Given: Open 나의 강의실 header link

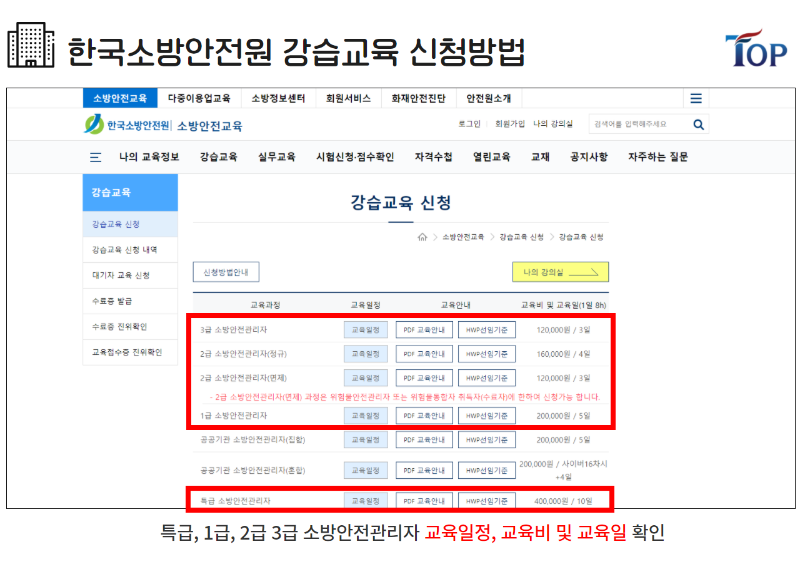Looking at the screenshot, I should click(x=553, y=124).
